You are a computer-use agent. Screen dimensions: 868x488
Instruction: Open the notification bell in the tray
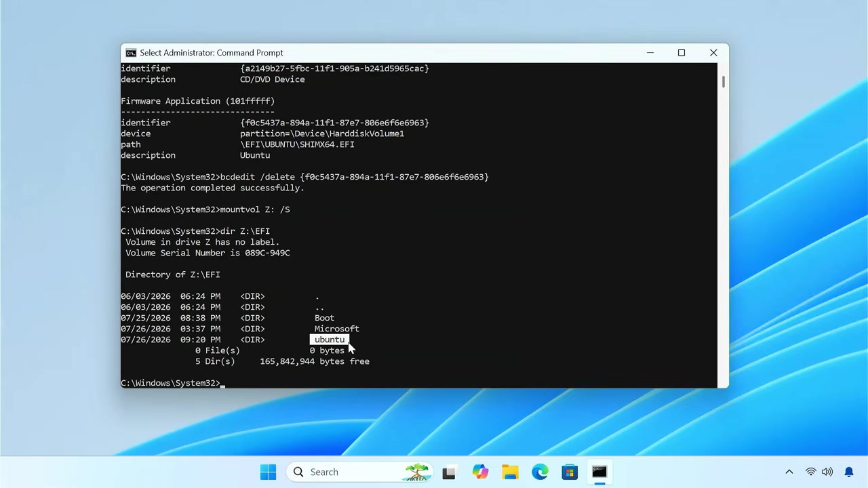(849, 472)
